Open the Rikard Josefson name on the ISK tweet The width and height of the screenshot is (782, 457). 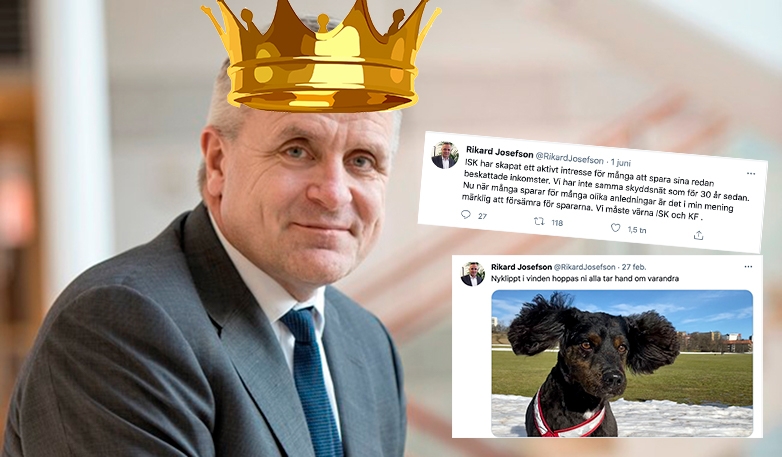[x=499, y=152]
